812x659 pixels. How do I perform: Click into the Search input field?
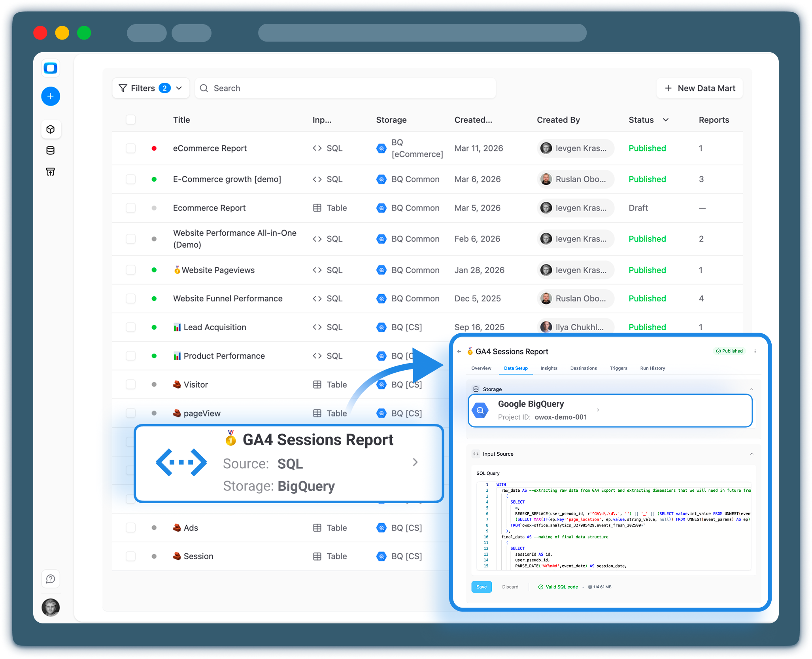(x=346, y=88)
